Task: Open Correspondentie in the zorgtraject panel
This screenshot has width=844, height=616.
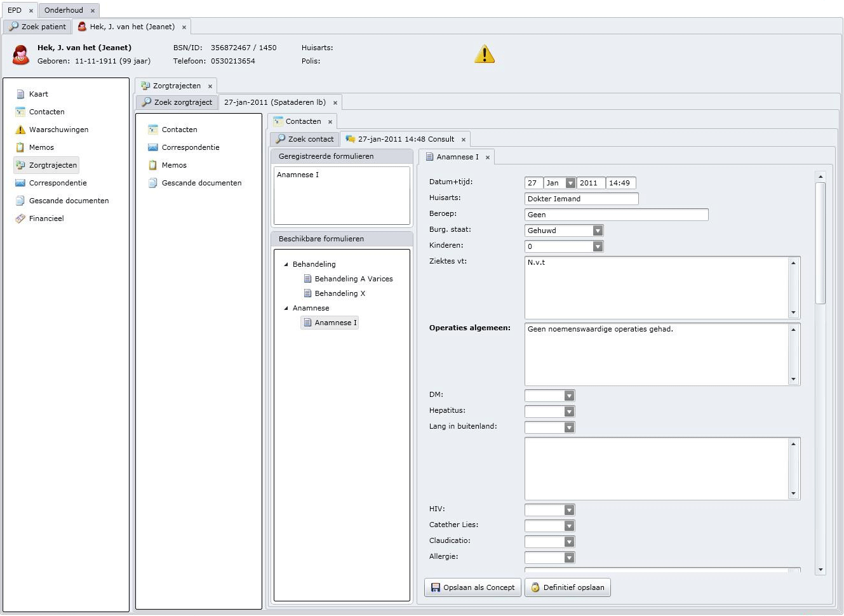Action: pyautogui.click(x=191, y=147)
